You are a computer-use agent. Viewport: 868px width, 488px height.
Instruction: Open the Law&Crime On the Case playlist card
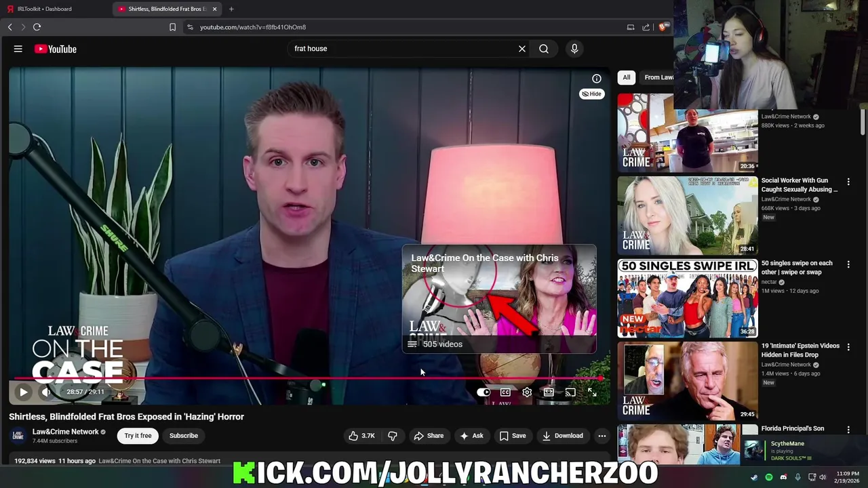499,299
